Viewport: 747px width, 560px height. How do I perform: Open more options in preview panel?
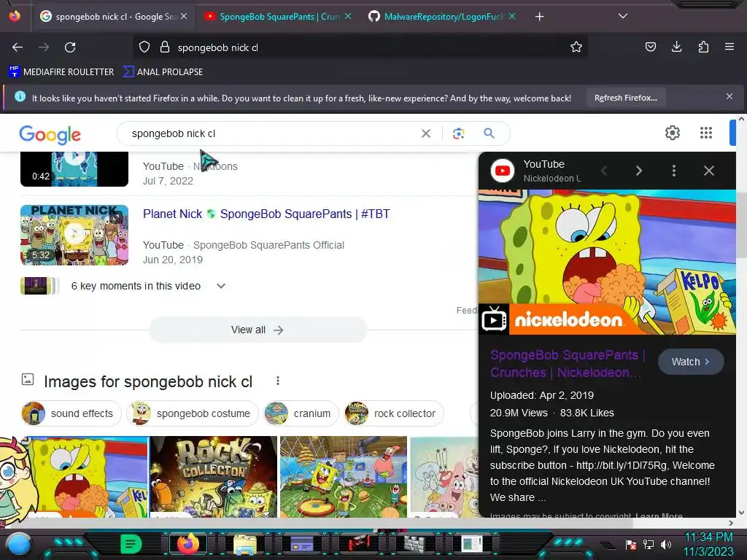click(x=673, y=171)
